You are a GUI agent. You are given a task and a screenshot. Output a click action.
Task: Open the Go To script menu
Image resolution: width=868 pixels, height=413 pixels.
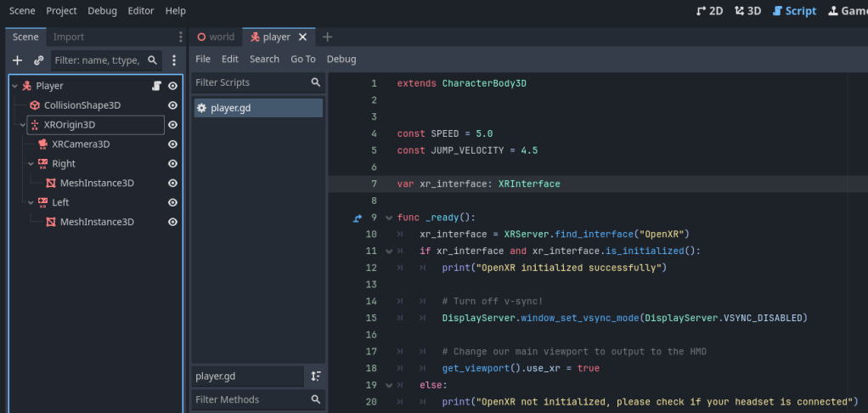click(302, 59)
